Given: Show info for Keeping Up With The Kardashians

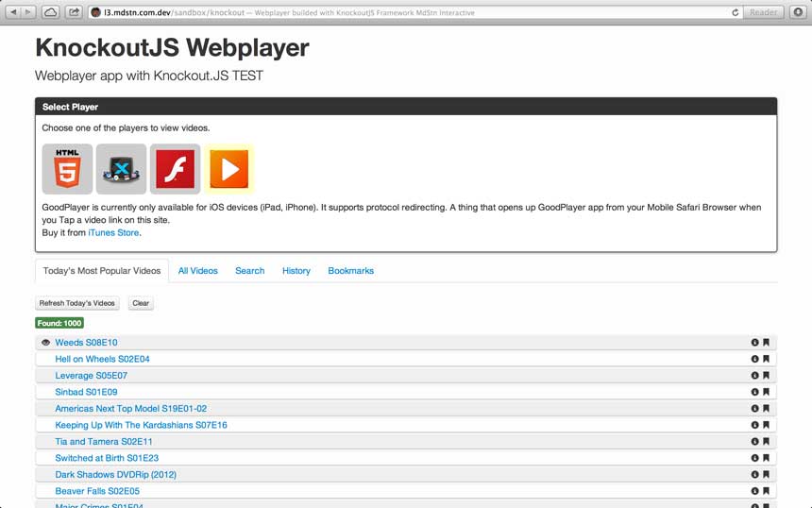Looking at the screenshot, I should point(755,425).
